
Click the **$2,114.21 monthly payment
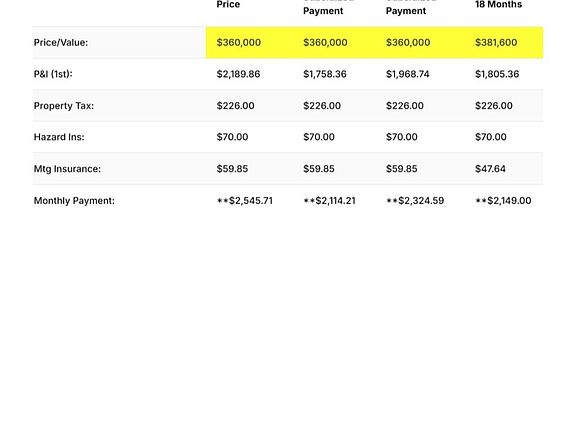pyautogui.click(x=329, y=201)
